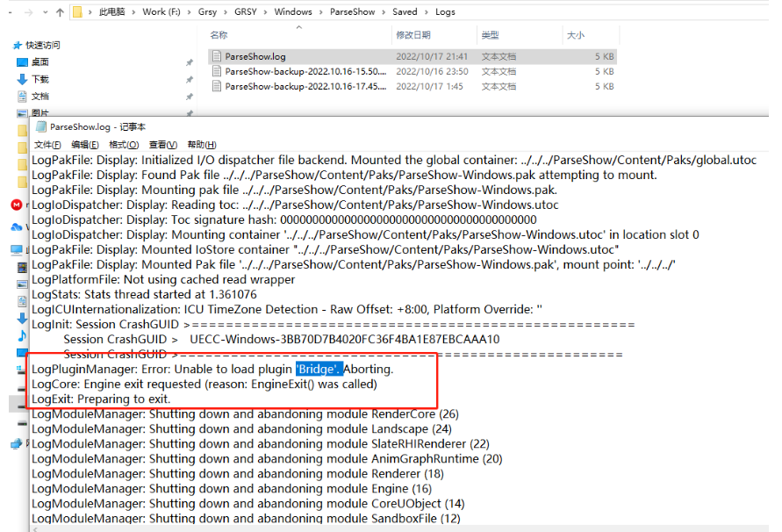Click the Logs breadcrumb segment
This screenshot has width=782, height=532.
pyautogui.click(x=445, y=12)
